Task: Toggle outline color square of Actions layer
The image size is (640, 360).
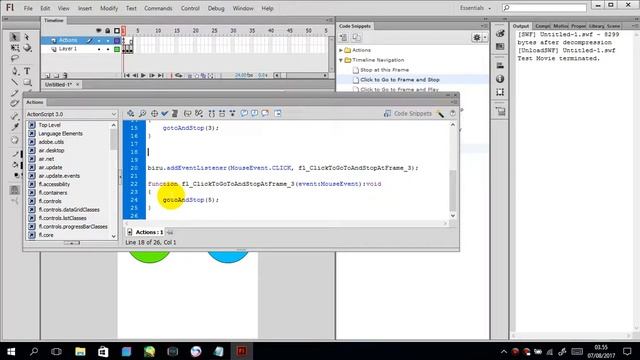Action: pos(117,40)
